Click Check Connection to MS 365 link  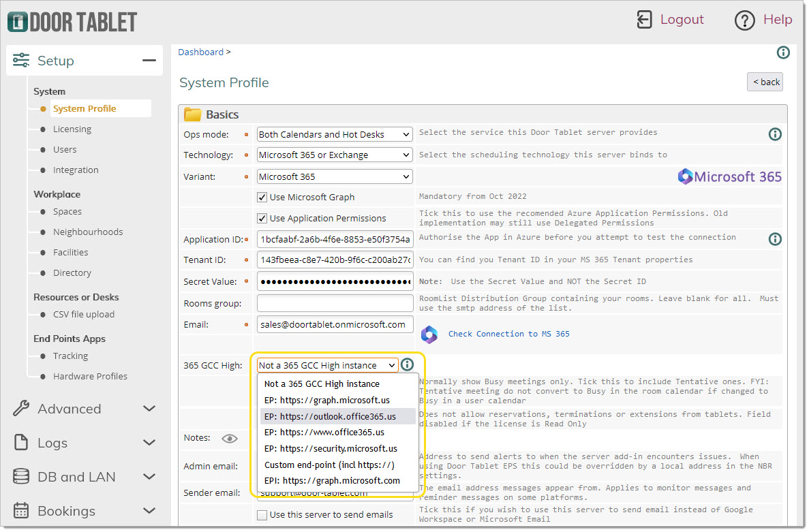pyautogui.click(x=508, y=334)
